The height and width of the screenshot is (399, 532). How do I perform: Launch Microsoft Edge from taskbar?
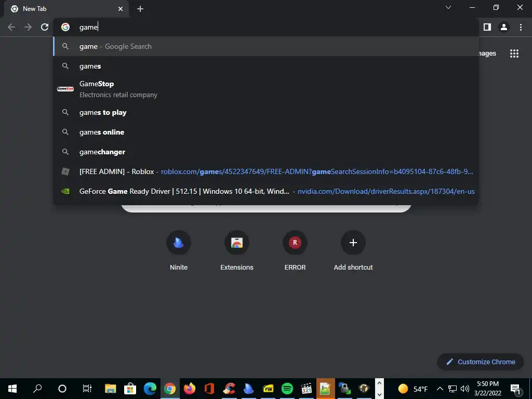coord(150,389)
